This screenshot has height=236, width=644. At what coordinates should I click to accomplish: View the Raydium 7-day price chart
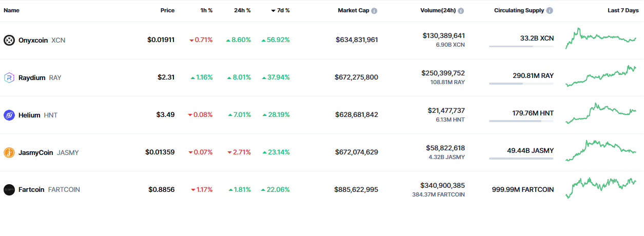(x=601, y=76)
